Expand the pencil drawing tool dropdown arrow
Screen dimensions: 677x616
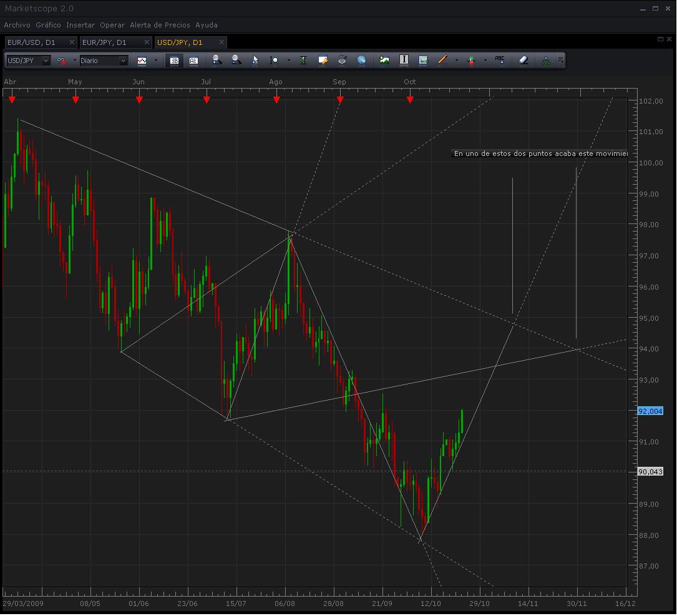457,61
